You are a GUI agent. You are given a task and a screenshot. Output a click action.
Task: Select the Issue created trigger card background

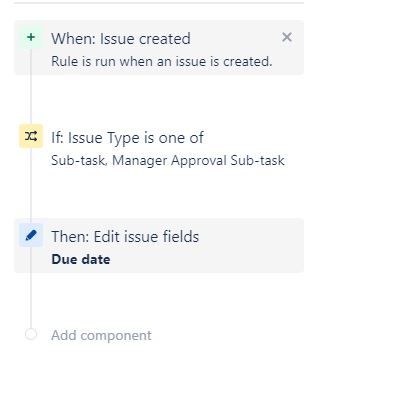159,48
